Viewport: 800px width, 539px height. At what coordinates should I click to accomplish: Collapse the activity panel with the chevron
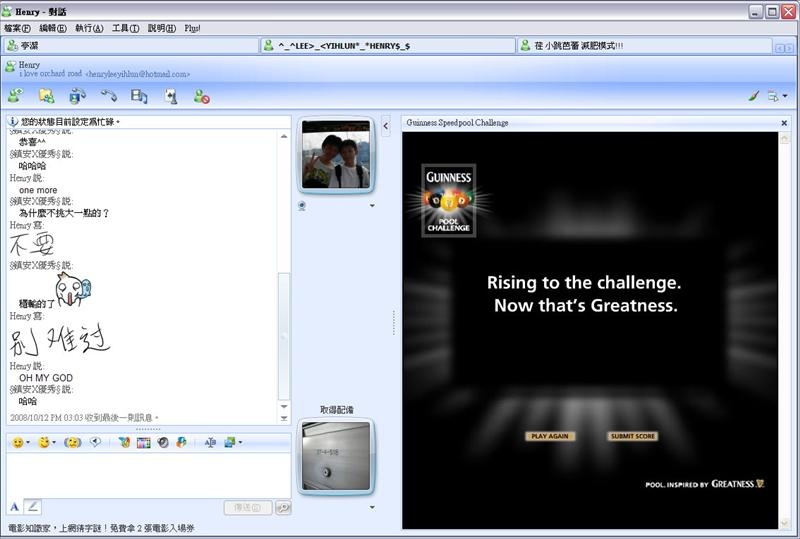click(x=386, y=126)
